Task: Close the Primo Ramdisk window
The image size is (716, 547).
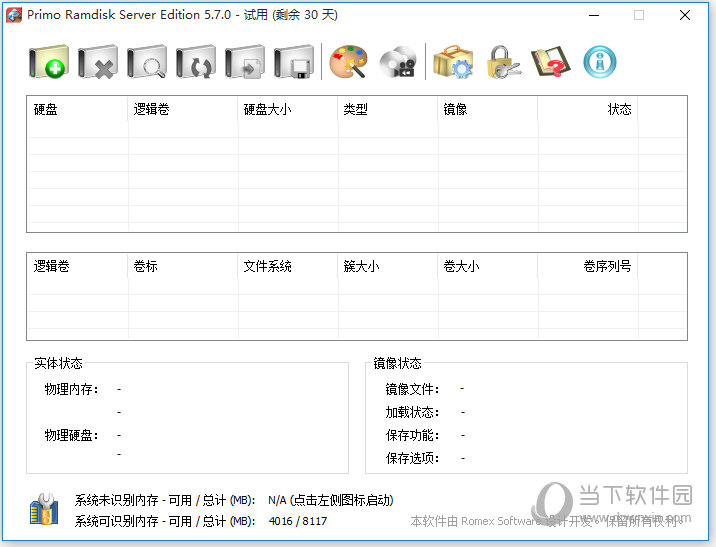Action: pos(684,15)
